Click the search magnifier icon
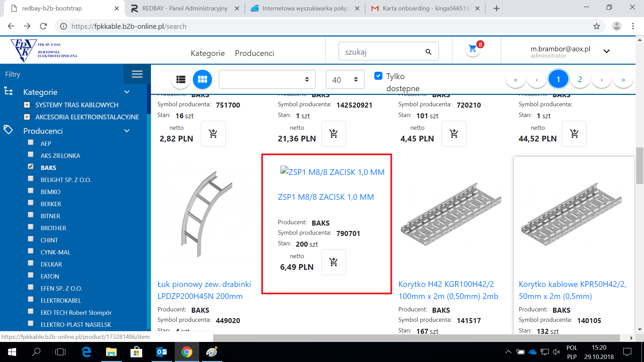Viewport: 644px width, 362px height. [x=428, y=52]
